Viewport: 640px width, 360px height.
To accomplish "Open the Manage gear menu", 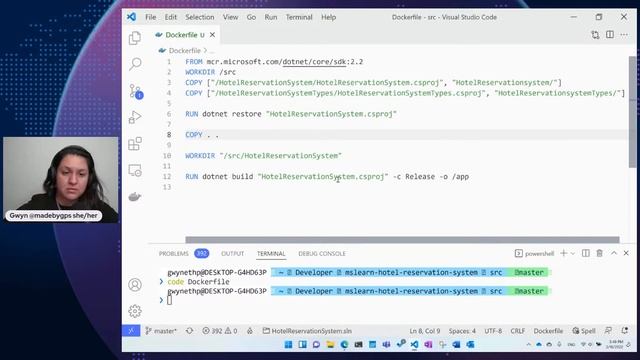I will (x=135, y=311).
